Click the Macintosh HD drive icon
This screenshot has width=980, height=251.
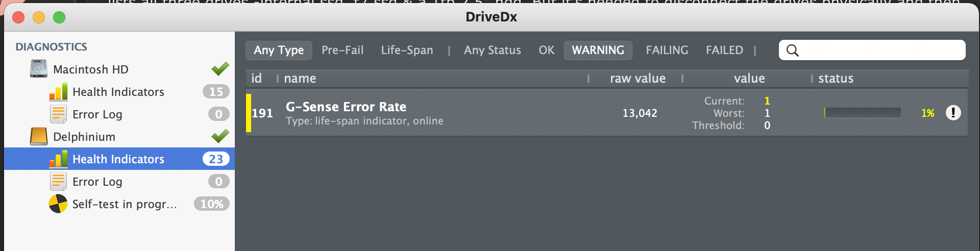click(39, 69)
